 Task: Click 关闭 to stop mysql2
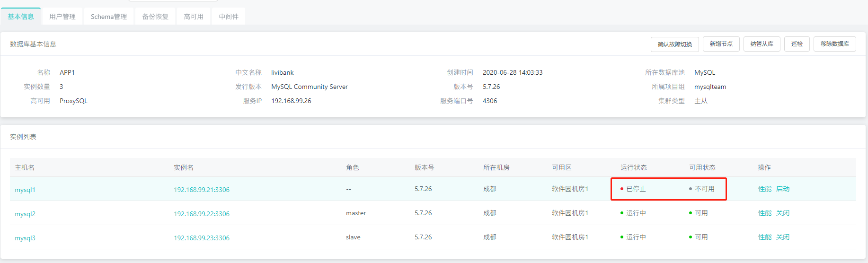(x=783, y=213)
